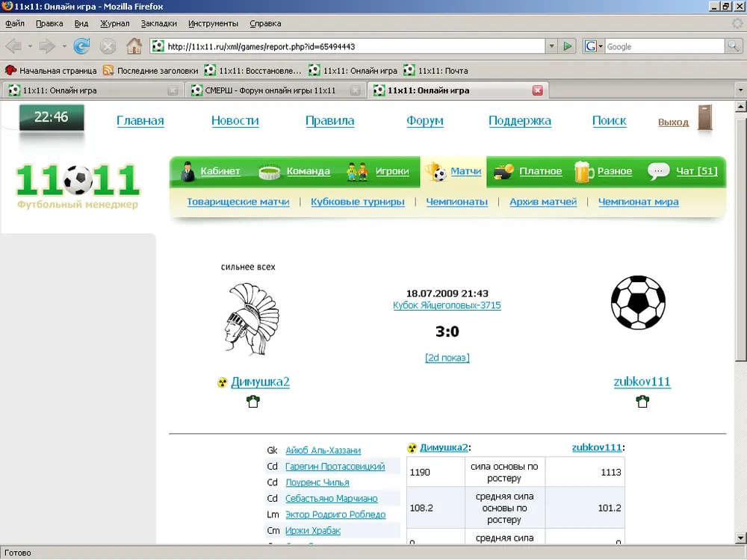Open the Поиск link
Viewport: 747px width, 560px height.
609,121
